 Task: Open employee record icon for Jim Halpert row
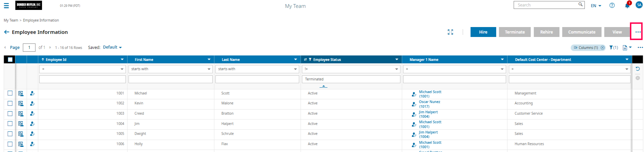coord(21,124)
